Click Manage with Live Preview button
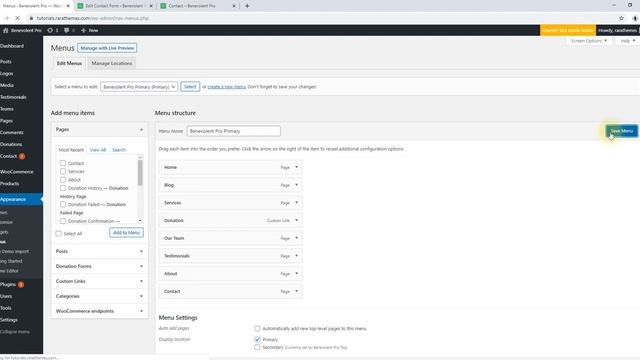The image size is (640, 360). (x=107, y=48)
